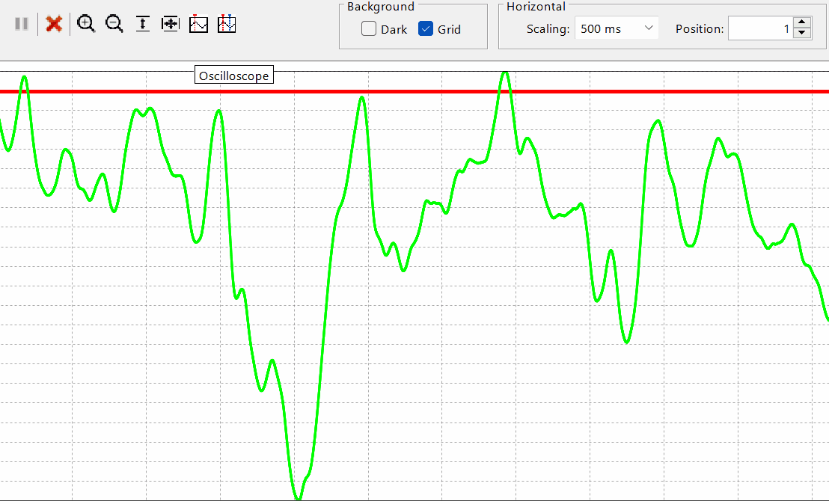Click the red X clear icon

click(x=54, y=24)
